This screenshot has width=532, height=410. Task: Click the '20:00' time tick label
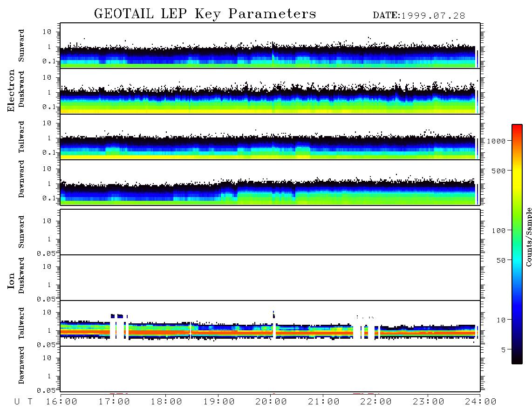coord(271,402)
